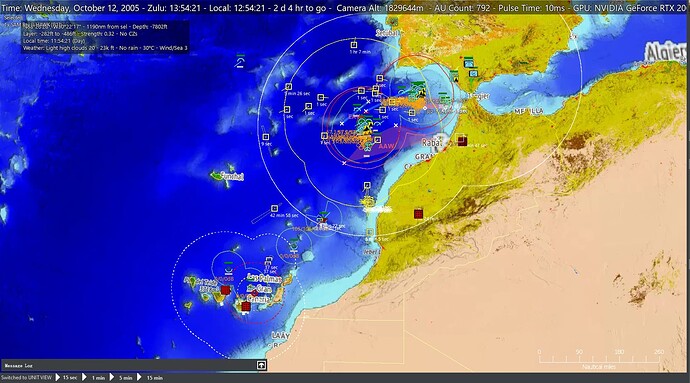The height and width of the screenshot is (383, 690).
Task: Select red facility square east of Rabat
Action: tap(462, 141)
